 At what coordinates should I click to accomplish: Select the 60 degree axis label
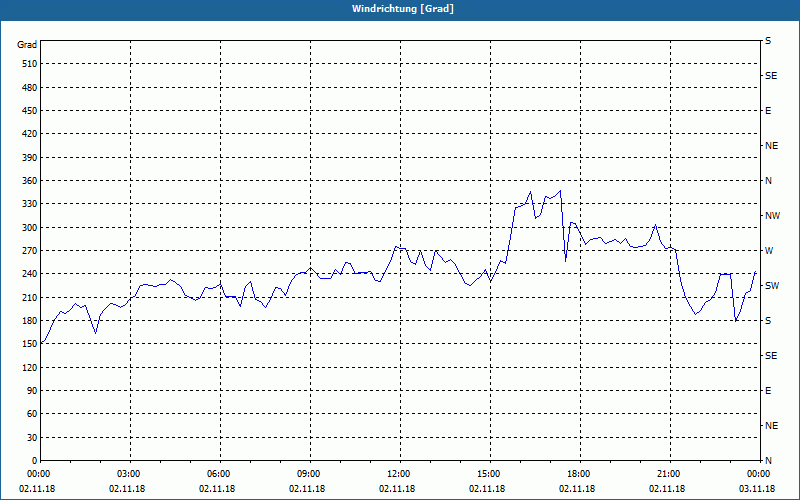pyautogui.click(x=32, y=414)
